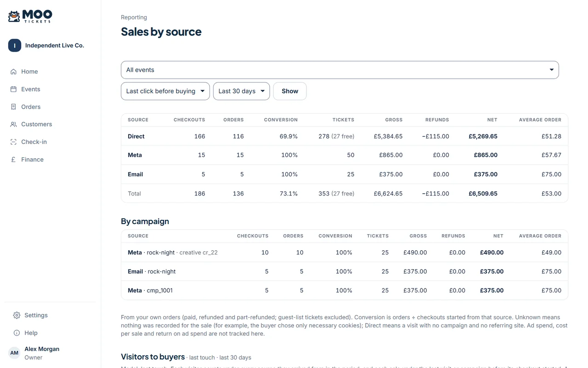The height and width of the screenshot is (368, 588).
Task: Select the Email source row label
Action: click(x=135, y=174)
